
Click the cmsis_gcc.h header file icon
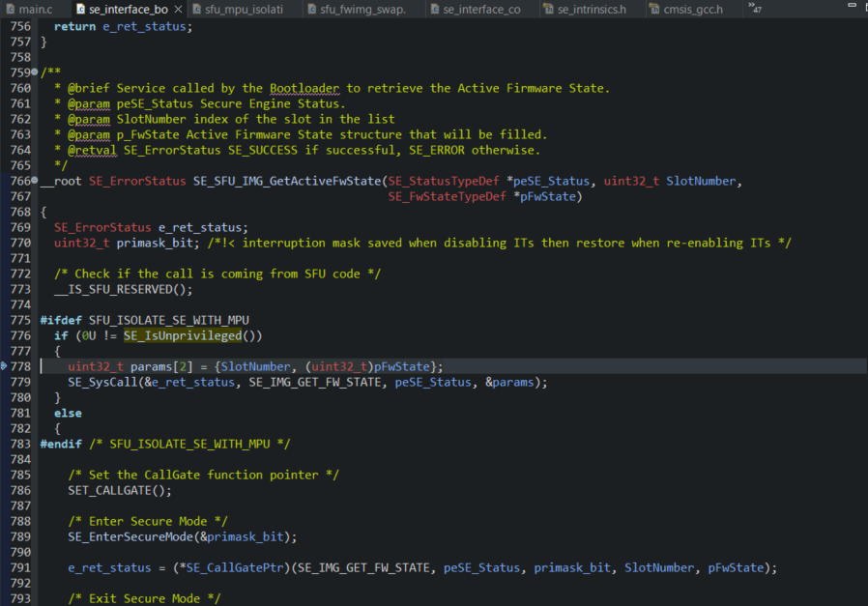pyautogui.click(x=654, y=9)
